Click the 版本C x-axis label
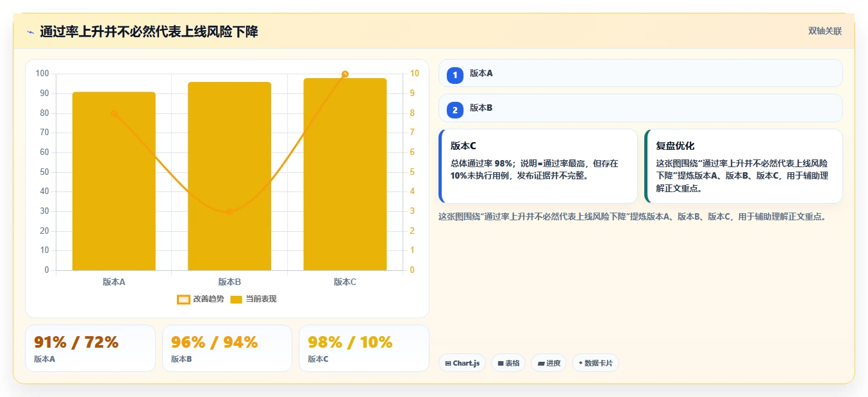This screenshot has width=868, height=397. pyautogui.click(x=345, y=282)
